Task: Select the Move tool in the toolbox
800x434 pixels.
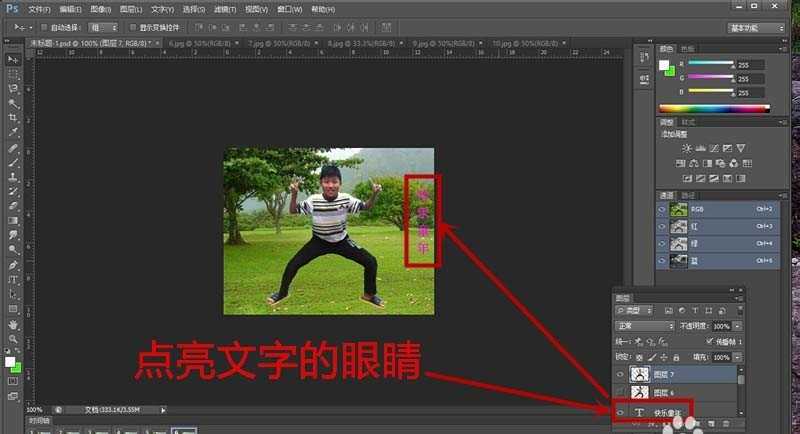Action: tap(14, 60)
